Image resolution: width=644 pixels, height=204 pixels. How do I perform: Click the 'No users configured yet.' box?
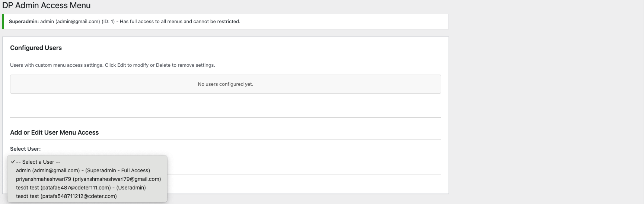tap(225, 84)
